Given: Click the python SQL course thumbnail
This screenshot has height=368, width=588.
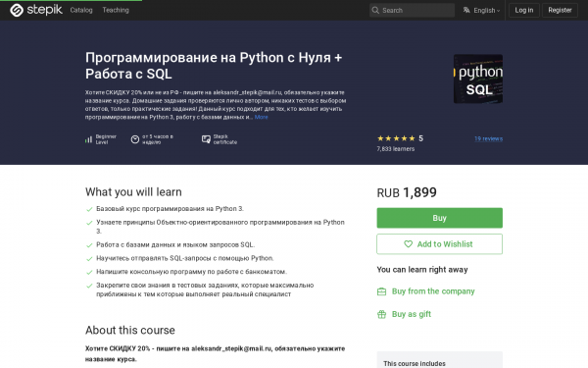Looking at the screenshot, I should (x=478, y=79).
